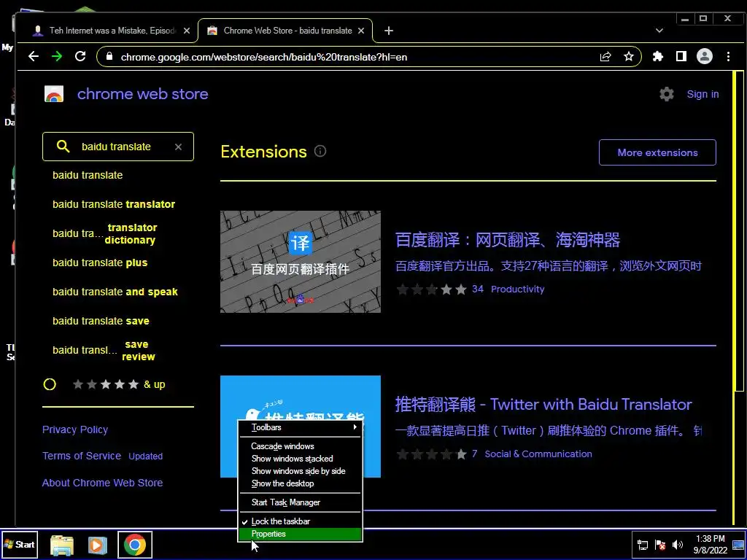Open the Action Center flag tray icon
This screenshot has height=560, width=747.
click(659, 545)
